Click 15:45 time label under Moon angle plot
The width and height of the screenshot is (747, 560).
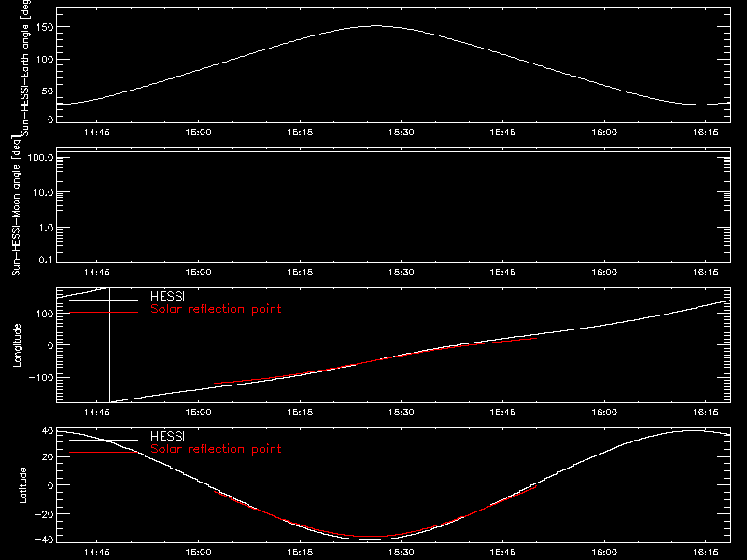[502, 273]
